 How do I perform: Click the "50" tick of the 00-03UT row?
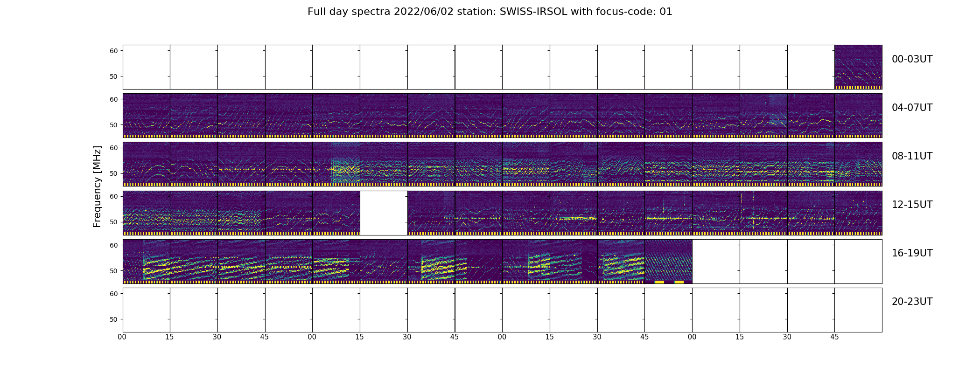114,76
